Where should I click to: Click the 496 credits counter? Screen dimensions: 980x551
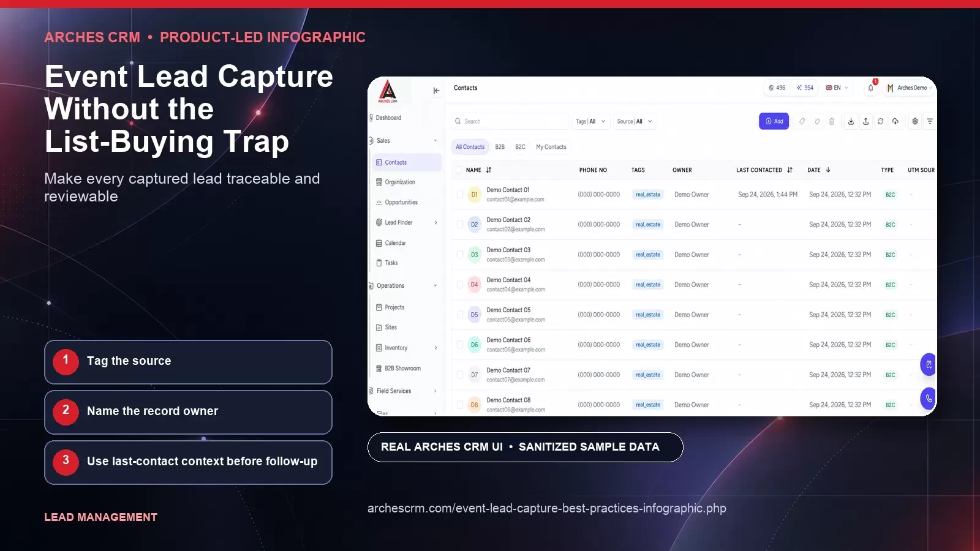pyautogui.click(x=777, y=88)
